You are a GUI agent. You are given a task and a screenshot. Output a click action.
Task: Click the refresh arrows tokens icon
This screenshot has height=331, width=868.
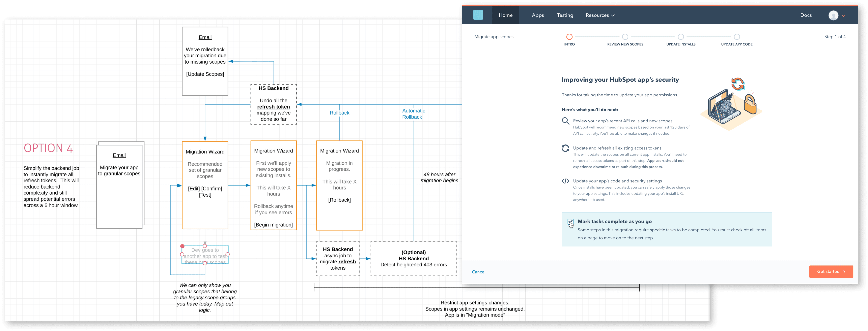coord(565,148)
